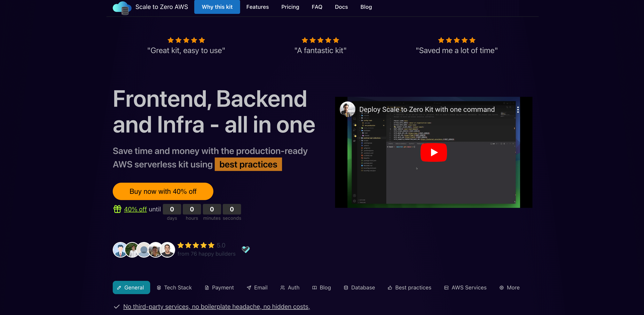The image size is (644, 315).
Task: Click the checkmark beside No third-party services
Action: point(116,307)
